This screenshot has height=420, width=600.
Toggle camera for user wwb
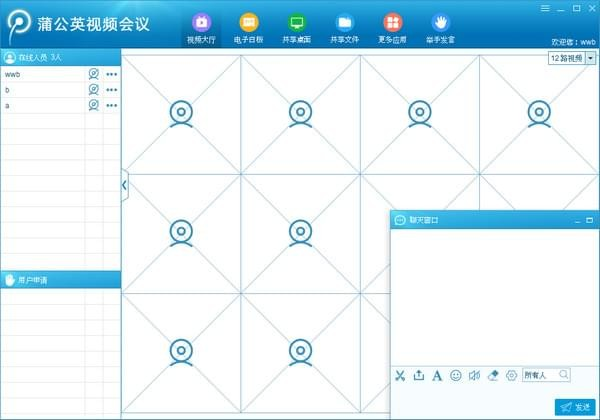[x=94, y=74]
